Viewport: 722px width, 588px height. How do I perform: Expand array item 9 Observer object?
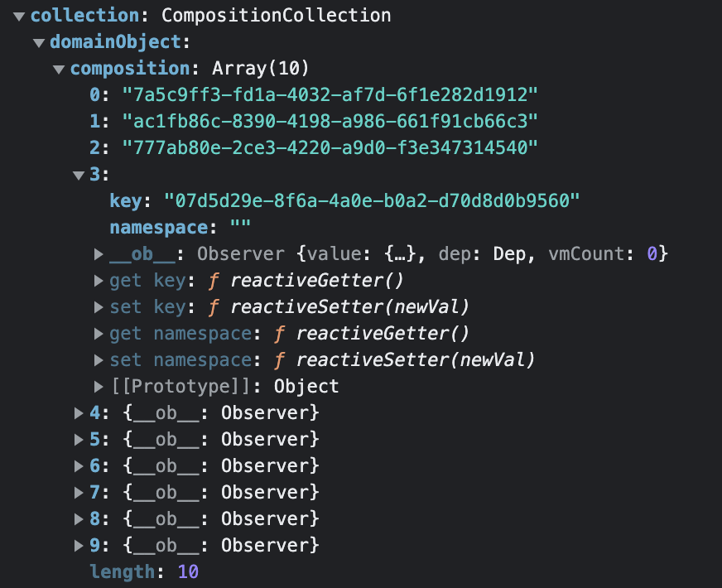tap(79, 545)
